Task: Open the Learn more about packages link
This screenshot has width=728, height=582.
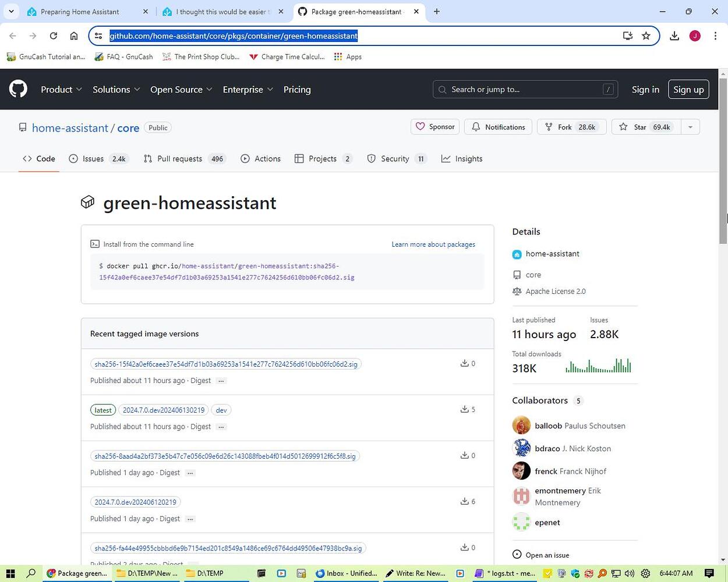Action: coord(433,244)
